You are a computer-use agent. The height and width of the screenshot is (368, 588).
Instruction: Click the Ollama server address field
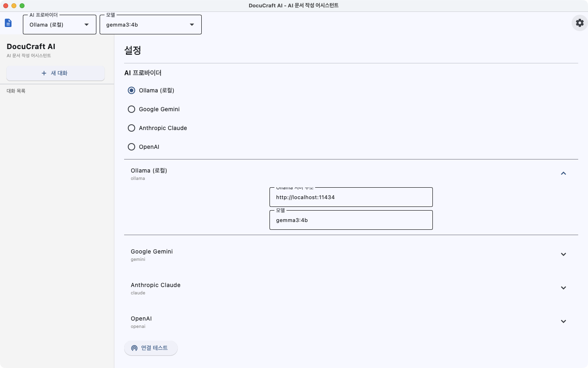[x=351, y=197]
